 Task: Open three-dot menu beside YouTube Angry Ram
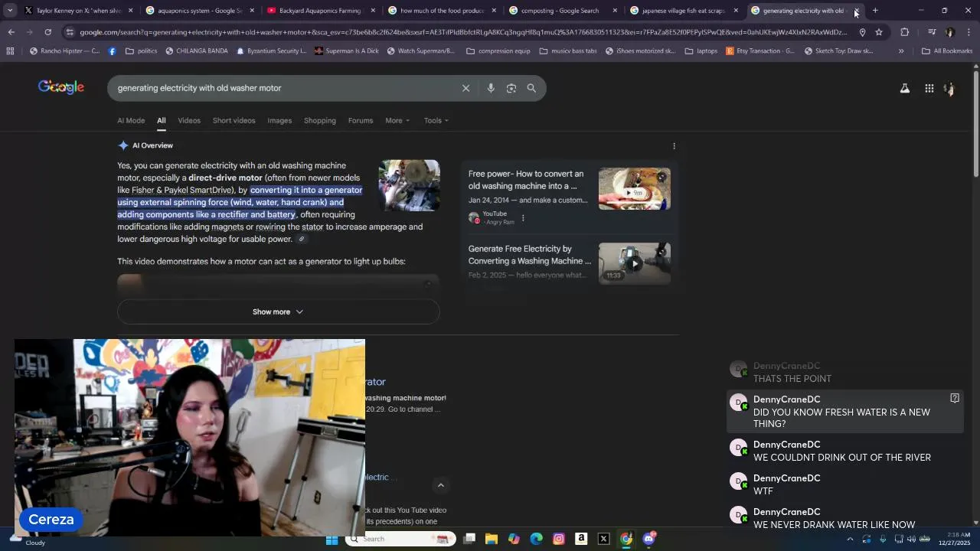pos(523,217)
